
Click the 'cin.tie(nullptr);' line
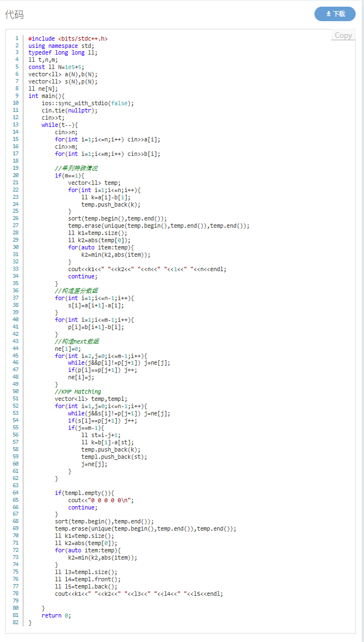coord(70,111)
